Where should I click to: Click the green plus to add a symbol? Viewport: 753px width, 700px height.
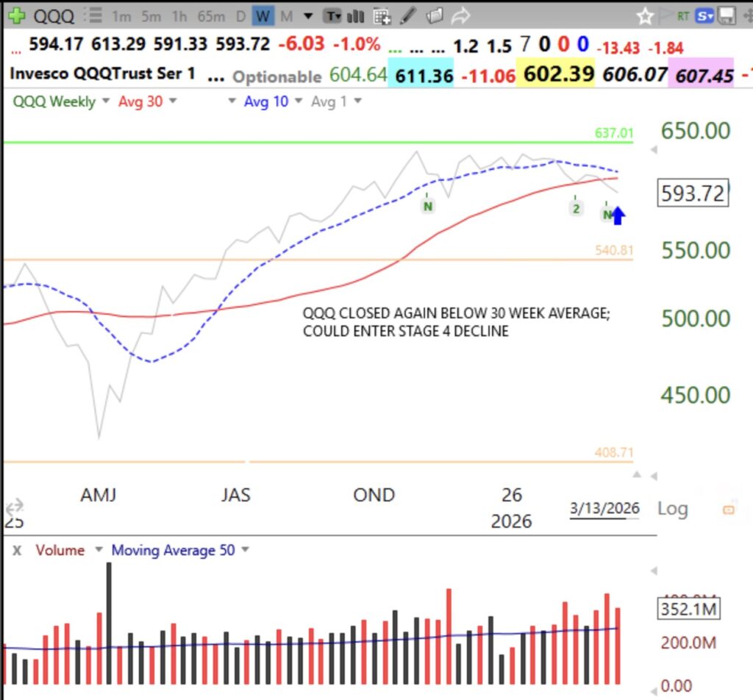point(16,15)
